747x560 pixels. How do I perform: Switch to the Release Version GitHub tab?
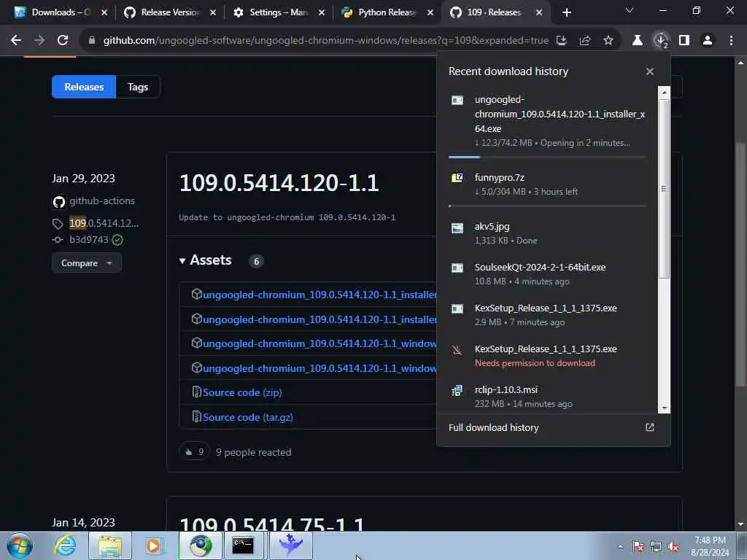click(169, 12)
